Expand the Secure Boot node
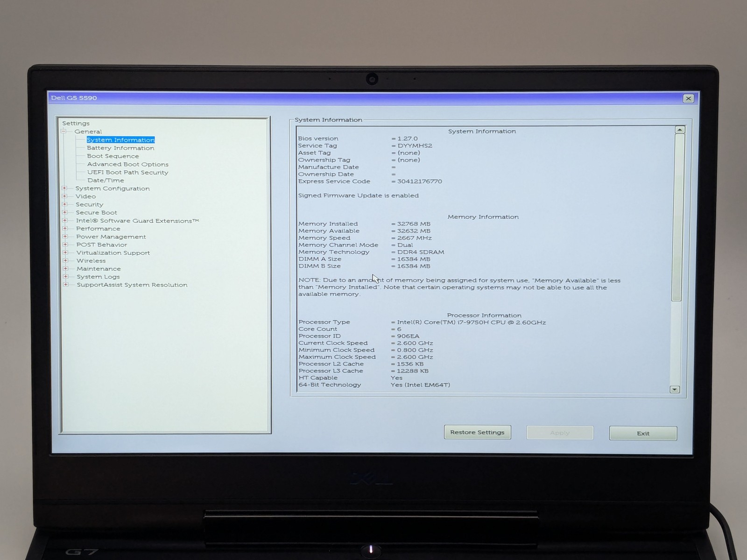The image size is (747, 560). 65,212
